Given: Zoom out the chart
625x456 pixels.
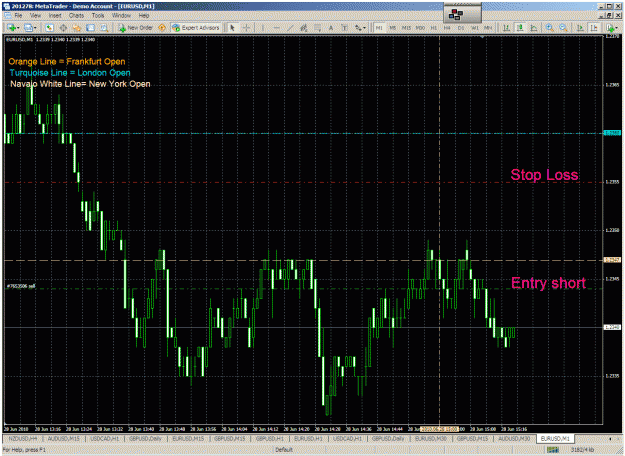Looking at the screenshot, I should (563, 28).
